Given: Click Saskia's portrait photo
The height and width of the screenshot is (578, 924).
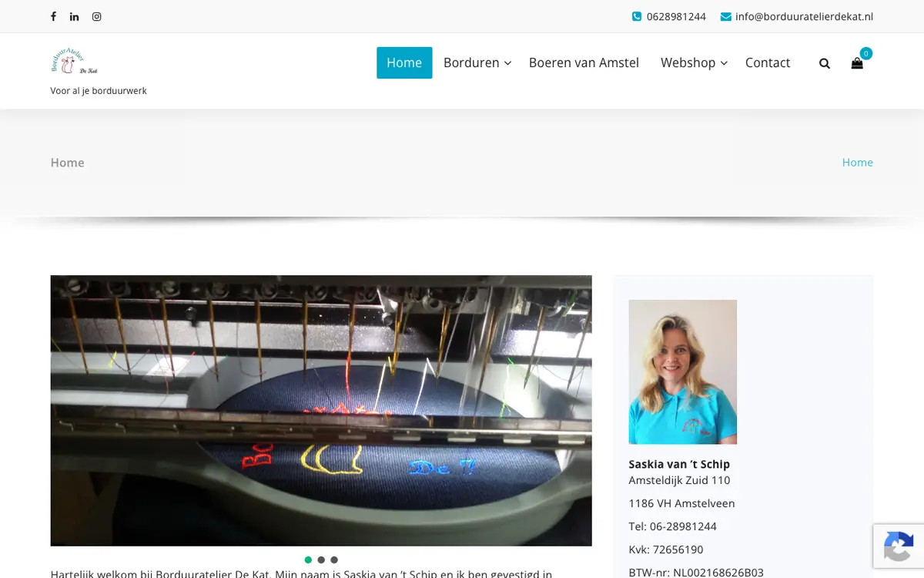Looking at the screenshot, I should click(683, 371).
